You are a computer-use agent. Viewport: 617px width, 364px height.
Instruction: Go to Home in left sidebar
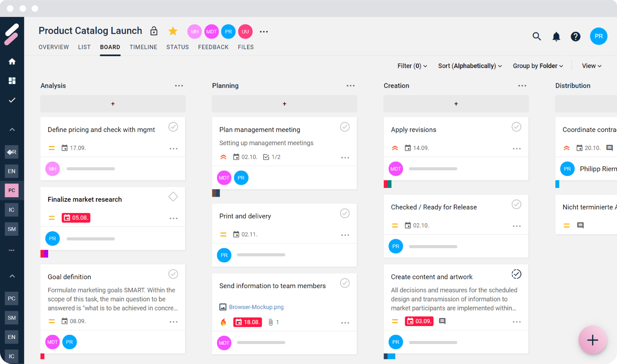[12, 61]
